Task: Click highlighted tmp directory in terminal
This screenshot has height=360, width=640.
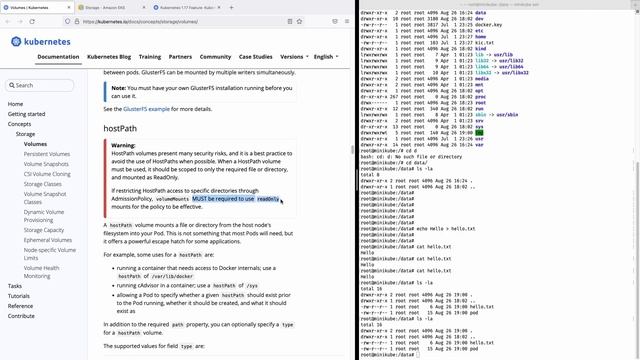Action: [x=479, y=133]
